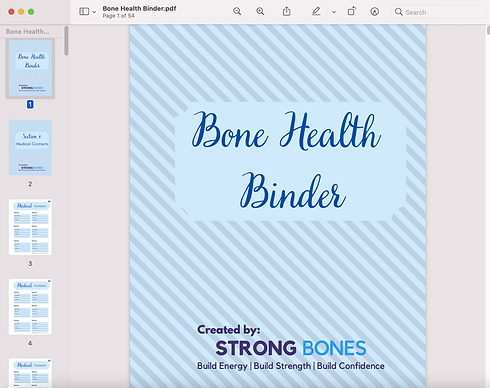Click the sidebar view toggle icon
This screenshot has width=490, height=388.
84,12
